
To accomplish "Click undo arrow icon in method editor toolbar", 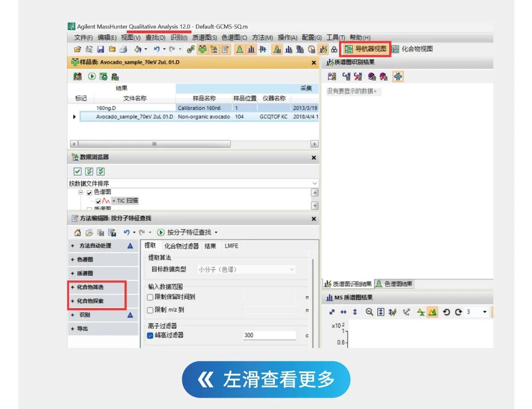I will pos(127,232).
